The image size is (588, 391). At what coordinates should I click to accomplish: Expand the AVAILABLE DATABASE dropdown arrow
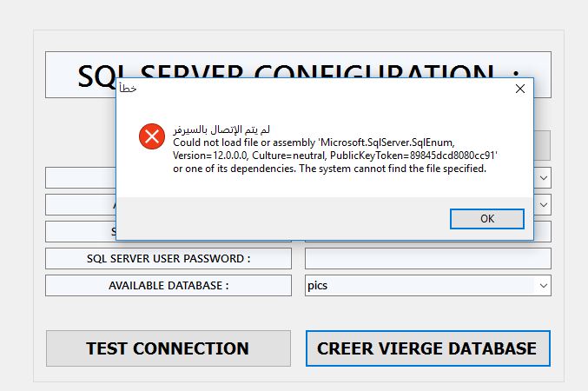(x=543, y=285)
